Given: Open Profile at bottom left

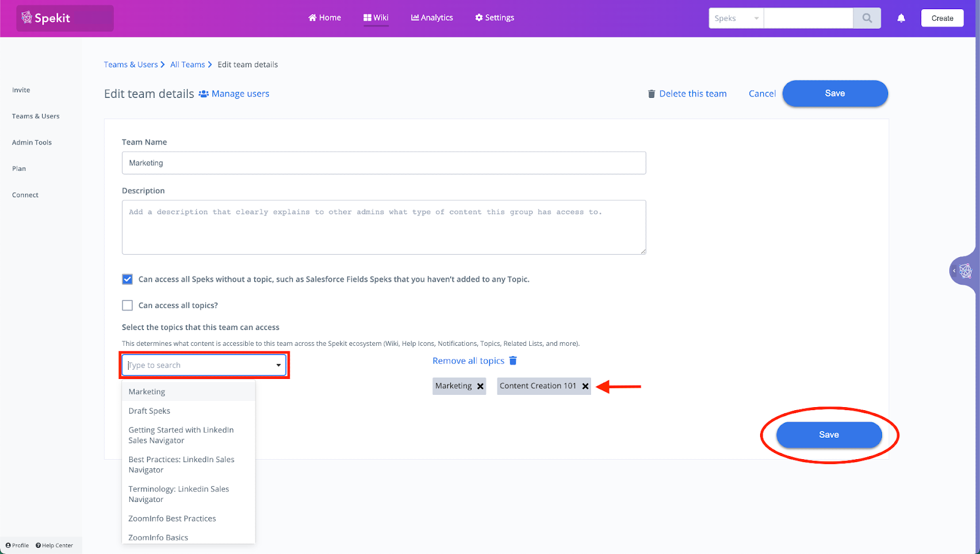Looking at the screenshot, I should (x=17, y=545).
